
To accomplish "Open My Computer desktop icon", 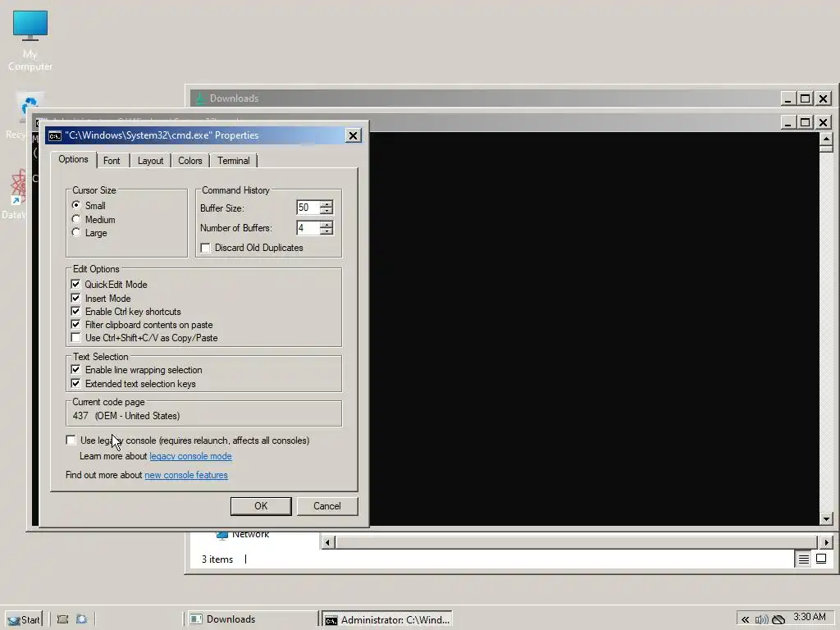I will pyautogui.click(x=30, y=40).
